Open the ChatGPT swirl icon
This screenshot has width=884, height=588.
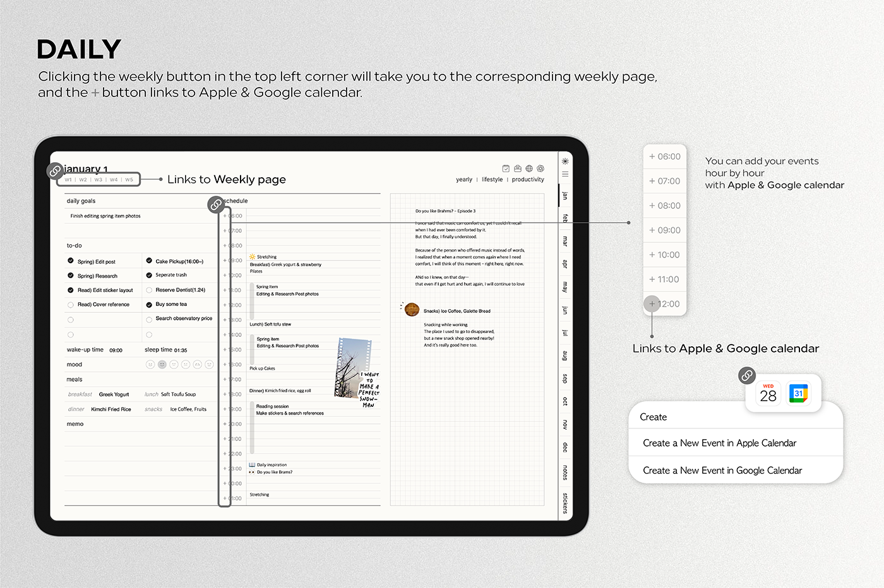pyautogui.click(x=541, y=168)
